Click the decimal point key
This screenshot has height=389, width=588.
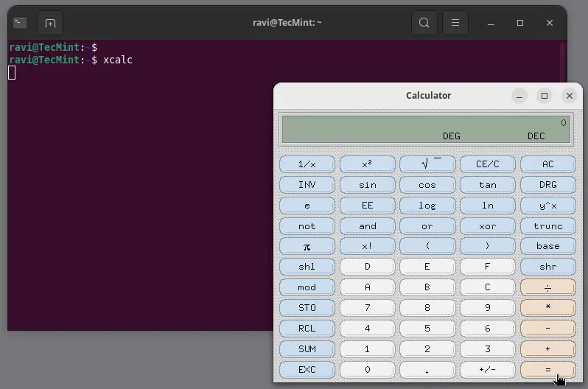point(427,370)
